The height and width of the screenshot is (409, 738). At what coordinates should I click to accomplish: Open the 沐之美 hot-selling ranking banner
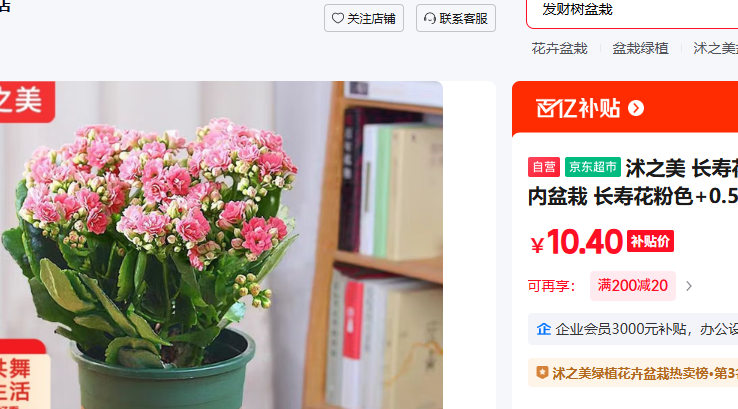coord(633,373)
